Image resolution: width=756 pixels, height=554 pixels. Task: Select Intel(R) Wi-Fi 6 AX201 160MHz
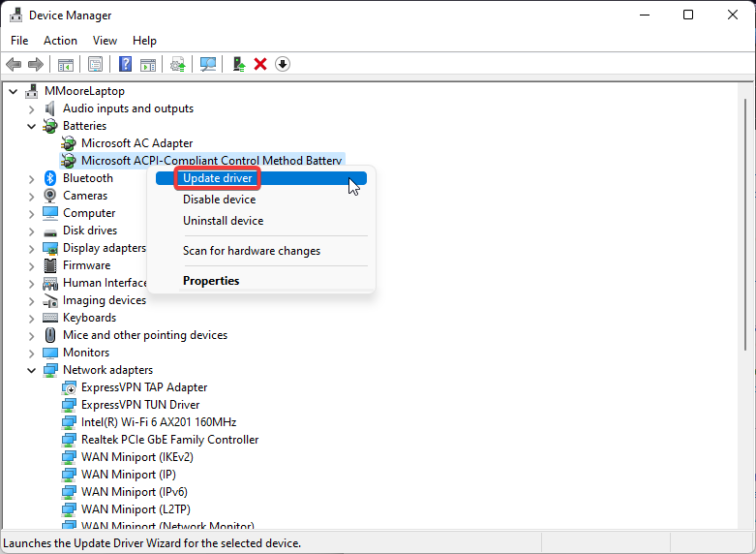159,422
